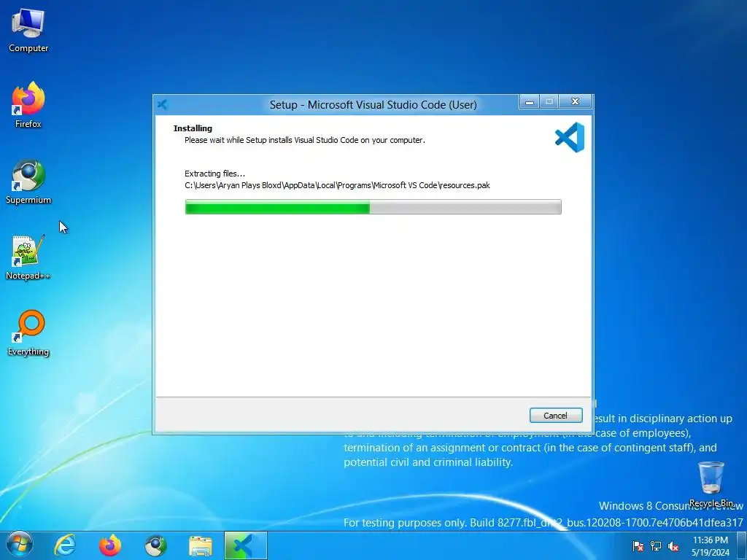Open the clock showing 11:36 PM
The image size is (747, 560).
(x=711, y=546)
